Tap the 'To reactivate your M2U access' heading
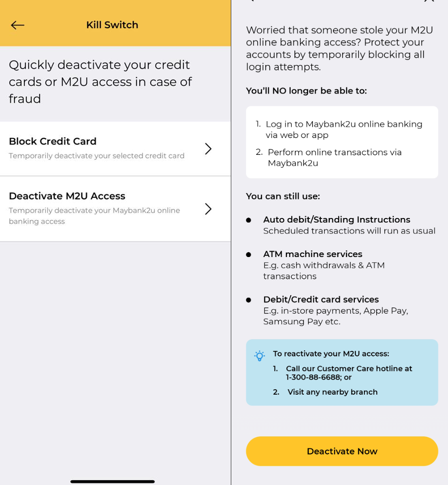The image size is (448, 485). [331, 354]
